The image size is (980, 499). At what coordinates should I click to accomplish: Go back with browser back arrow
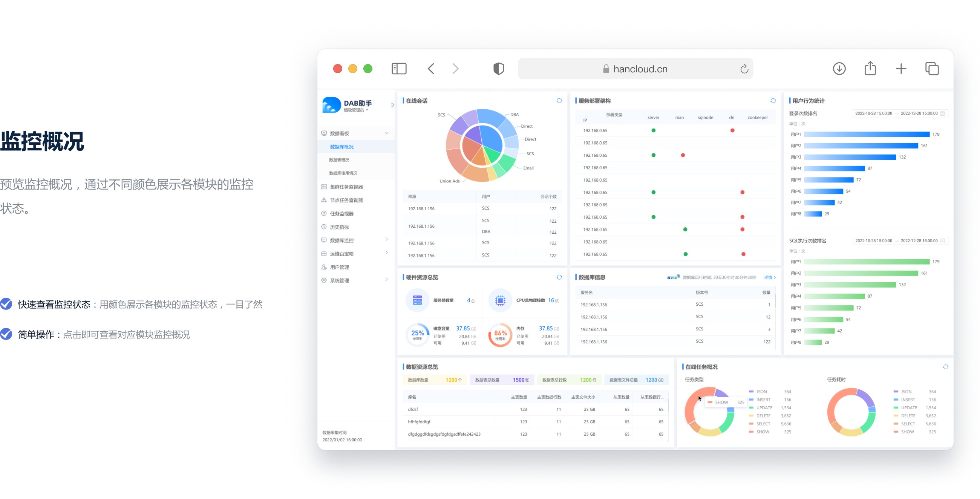point(431,69)
